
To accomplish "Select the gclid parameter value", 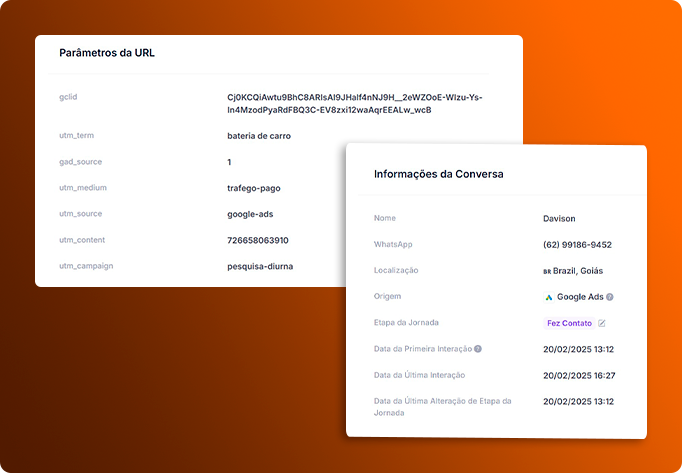I will click(x=354, y=104).
